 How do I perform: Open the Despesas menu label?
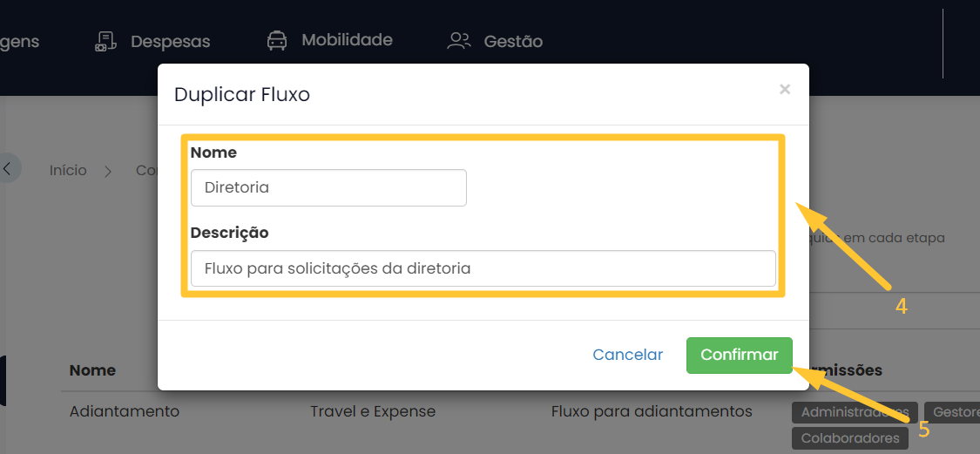(x=171, y=41)
